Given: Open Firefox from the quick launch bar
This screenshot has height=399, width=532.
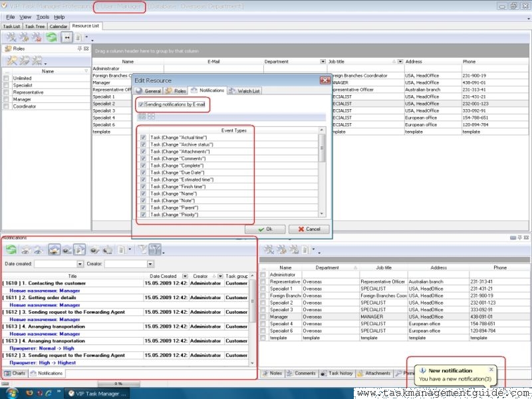Looking at the screenshot, I should pyautogui.click(x=29, y=393).
